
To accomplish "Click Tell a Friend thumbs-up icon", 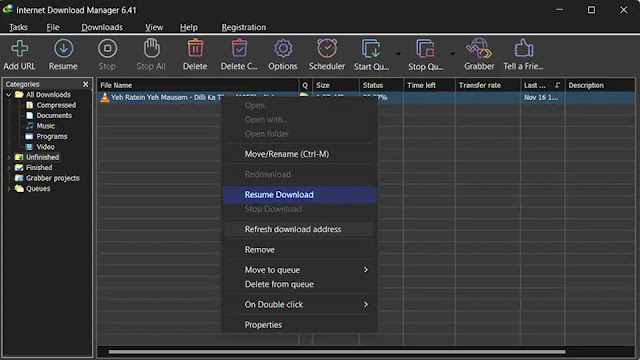I will 523,48.
